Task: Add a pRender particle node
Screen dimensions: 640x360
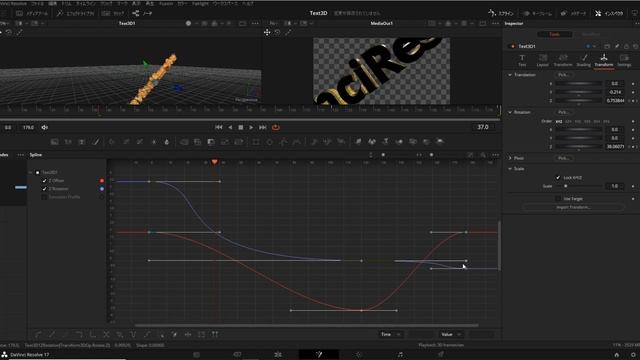Action: [341, 142]
